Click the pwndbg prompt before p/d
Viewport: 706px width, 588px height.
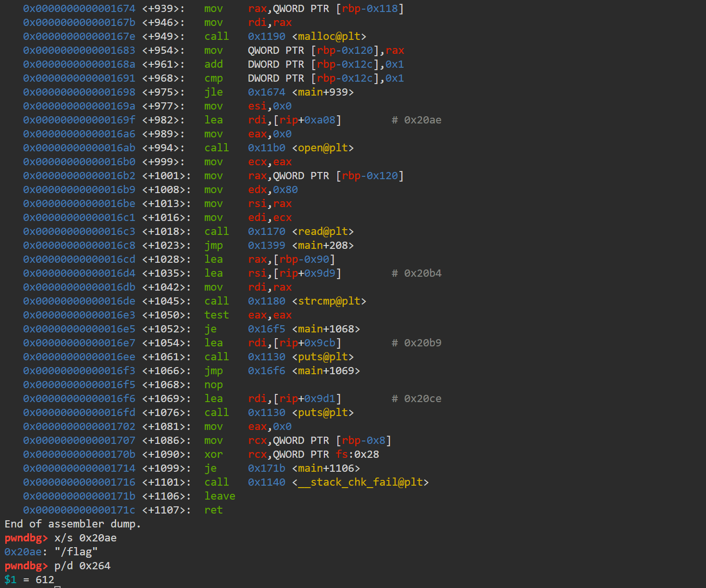[26, 566]
